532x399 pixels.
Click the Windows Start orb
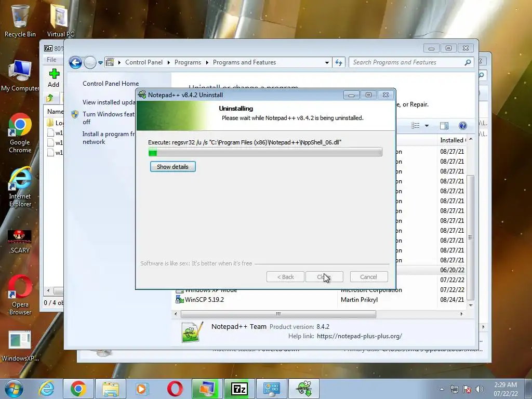14,389
